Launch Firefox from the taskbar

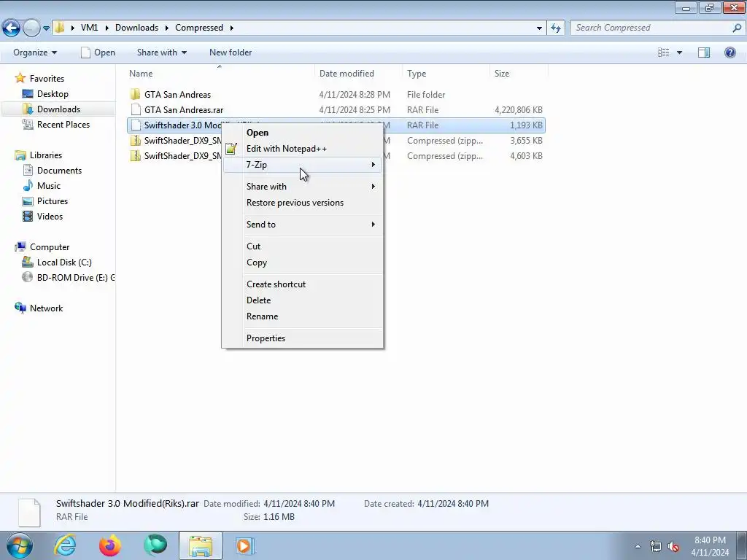(x=110, y=545)
